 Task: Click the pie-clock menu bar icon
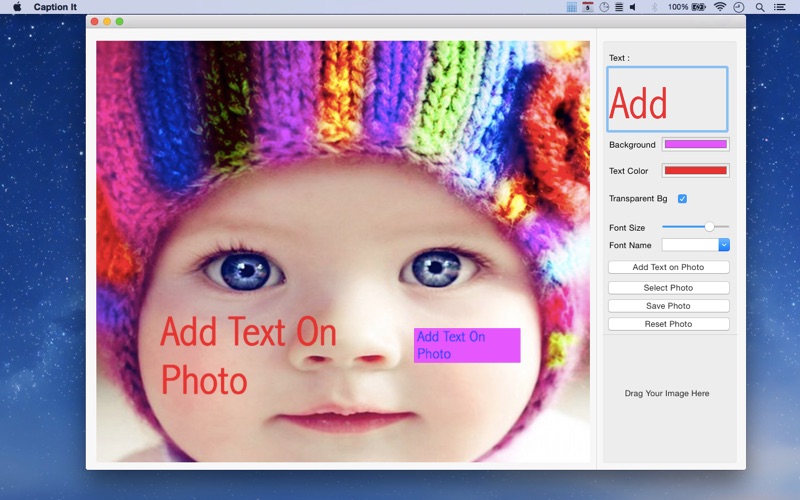pos(604,7)
